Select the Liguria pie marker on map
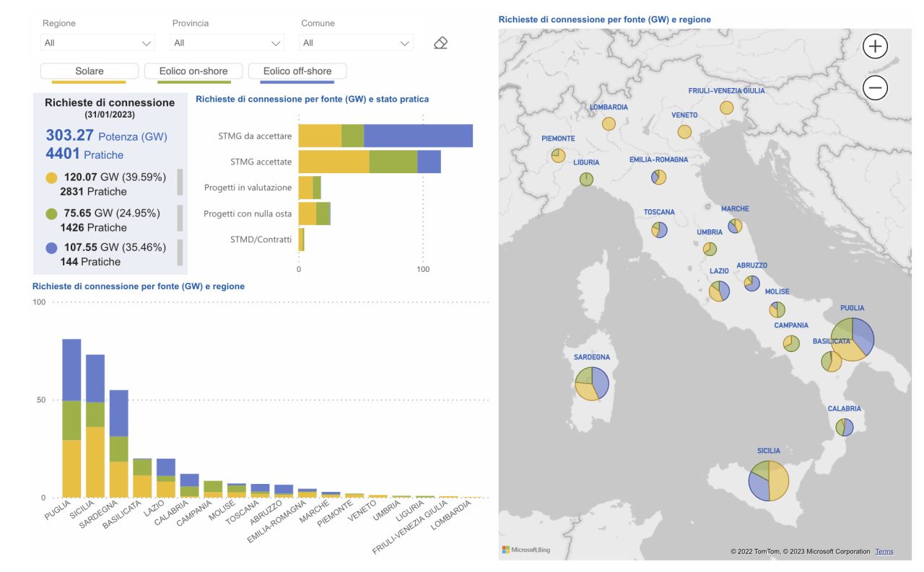Screen dimensions: 924x572 586,179
